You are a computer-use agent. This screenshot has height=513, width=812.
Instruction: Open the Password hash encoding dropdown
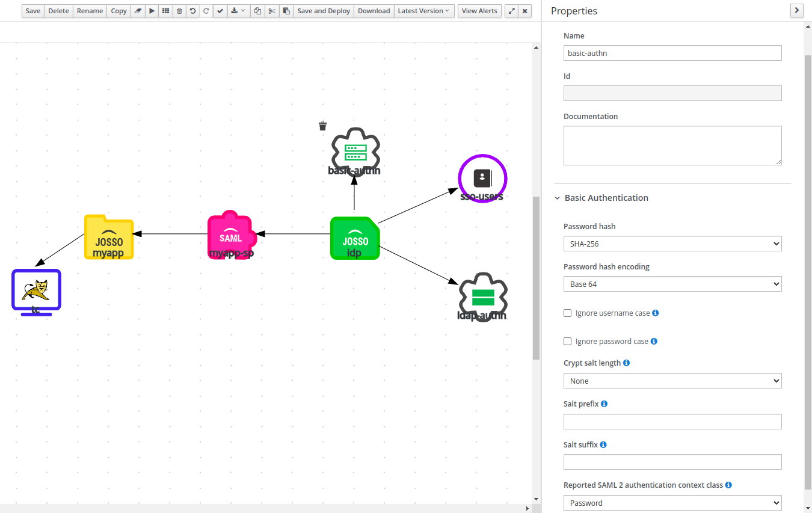point(672,284)
